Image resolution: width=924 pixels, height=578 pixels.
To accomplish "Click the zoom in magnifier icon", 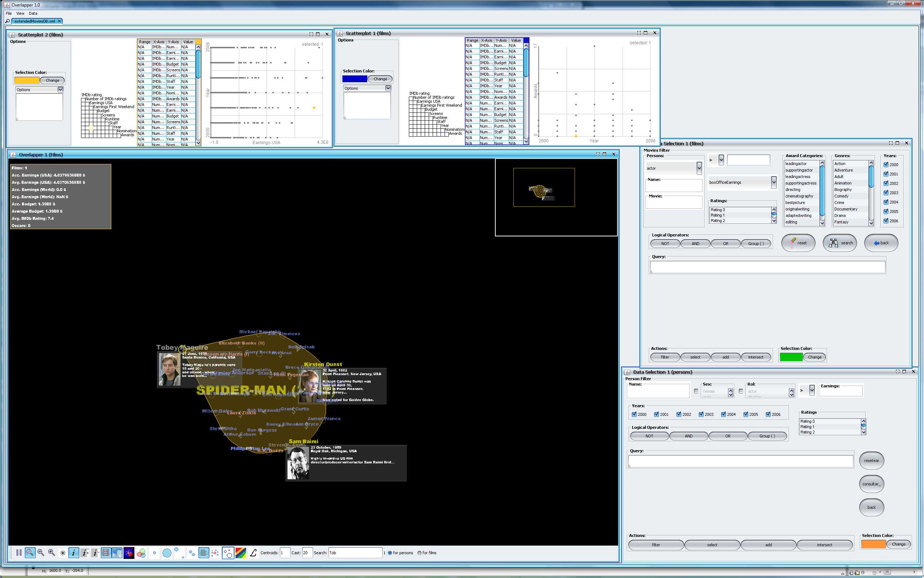I will pos(52,553).
